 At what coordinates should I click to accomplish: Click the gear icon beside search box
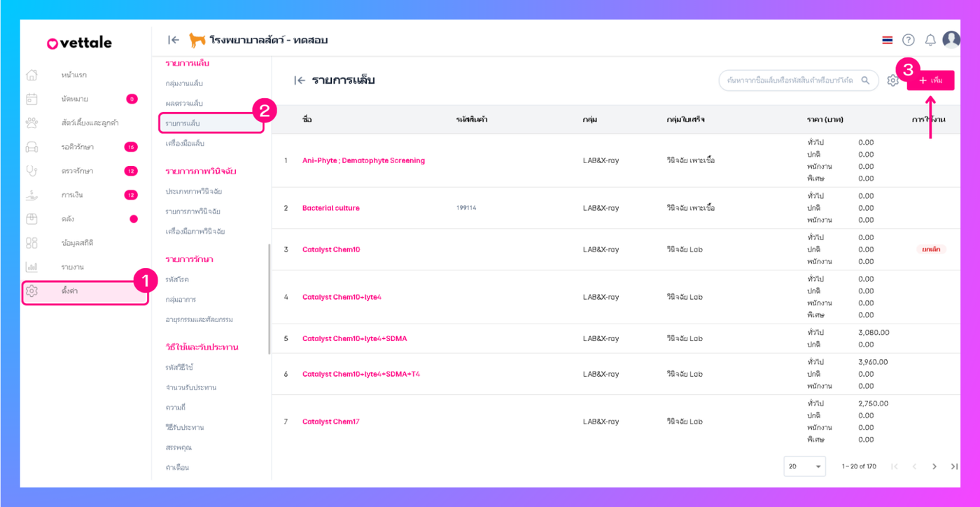(892, 81)
